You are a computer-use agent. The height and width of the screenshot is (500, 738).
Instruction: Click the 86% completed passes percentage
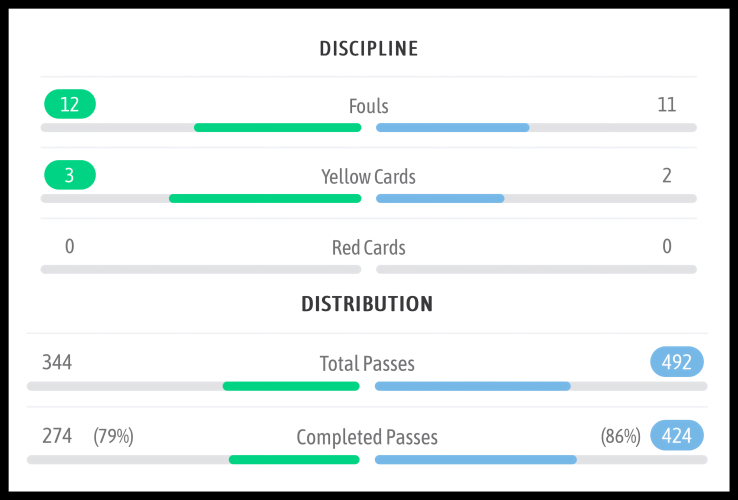pyautogui.click(x=620, y=437)
